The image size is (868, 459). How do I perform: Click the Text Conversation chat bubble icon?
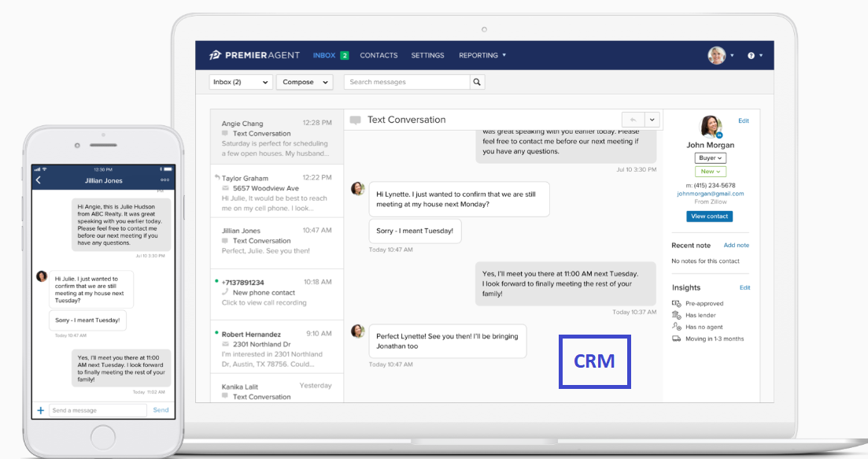tap(356, 120)
